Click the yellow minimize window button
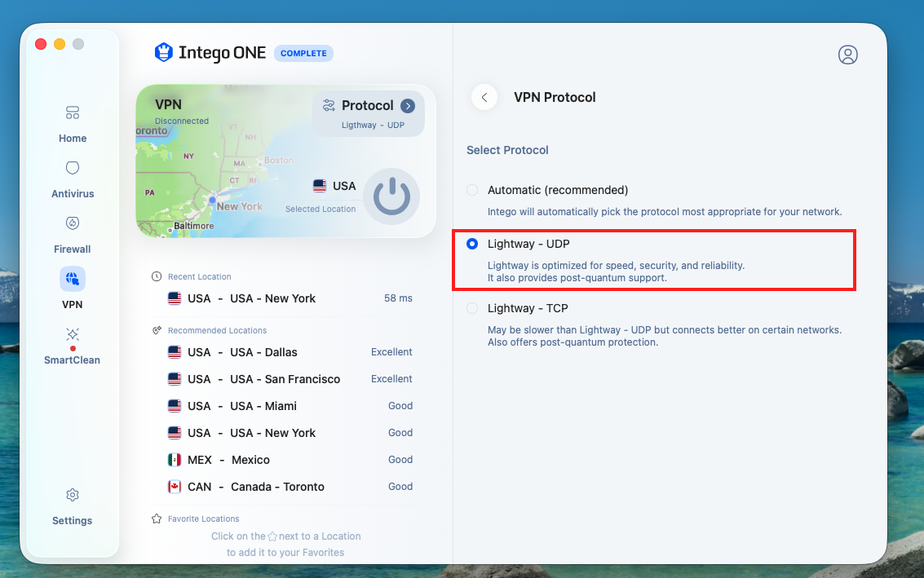This screenshot has width=924, height=578. [60, 44]
